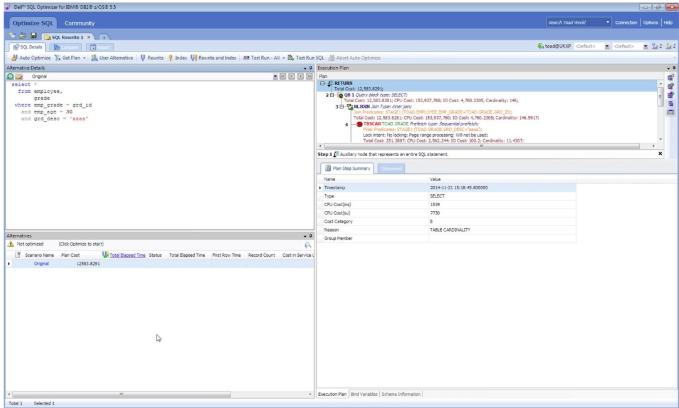Switch to the Bind Variables bottom tab

pos(364,394)
